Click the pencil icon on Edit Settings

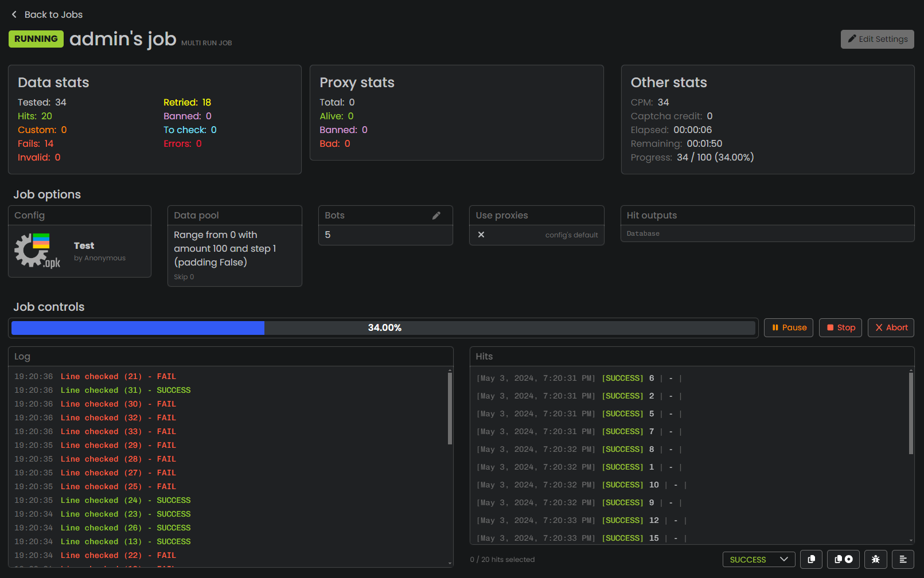click(x=852, y=39)
